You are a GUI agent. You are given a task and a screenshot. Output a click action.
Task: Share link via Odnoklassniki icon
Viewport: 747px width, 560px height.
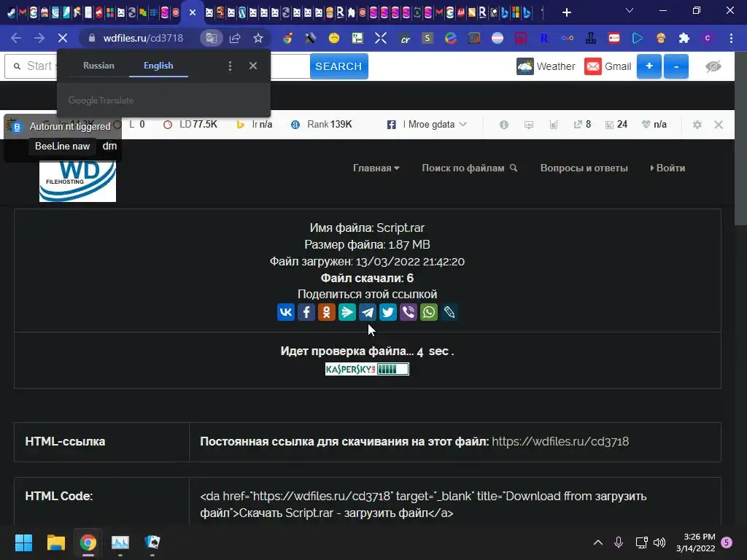pyautogui.click(x=327, y=312)
